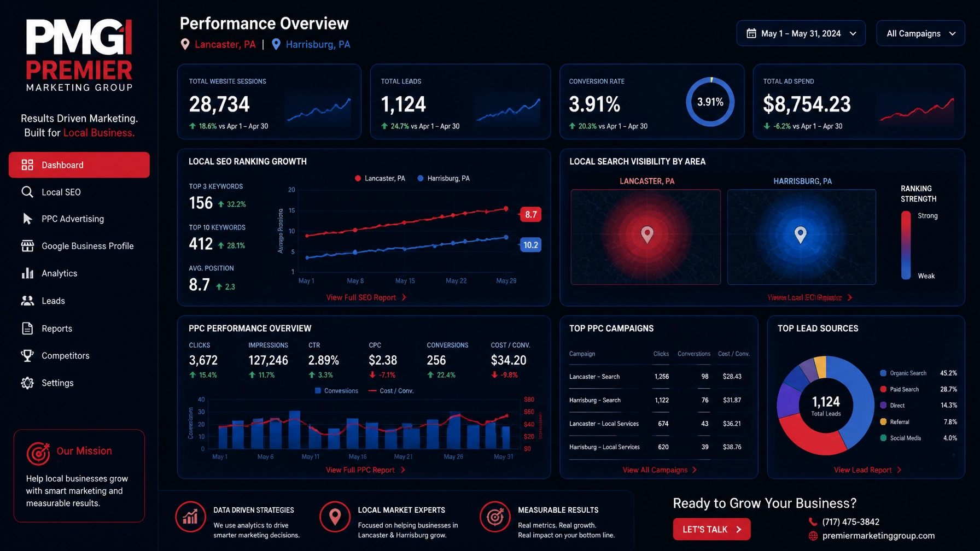Click the (717) 475-3842 phone number
The width and height of the screenshot is (980, 551).
(851, 522)
